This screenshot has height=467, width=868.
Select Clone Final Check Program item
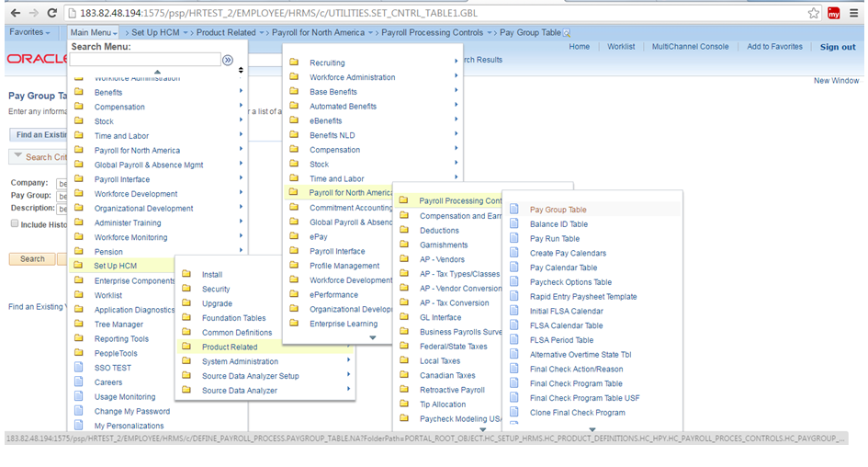578,412
